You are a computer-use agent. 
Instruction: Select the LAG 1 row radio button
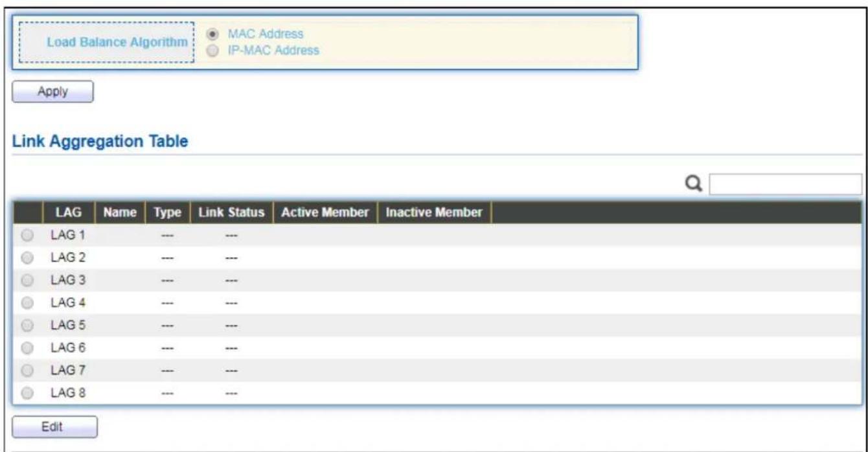pyautogui.click(x=27, y=236)
